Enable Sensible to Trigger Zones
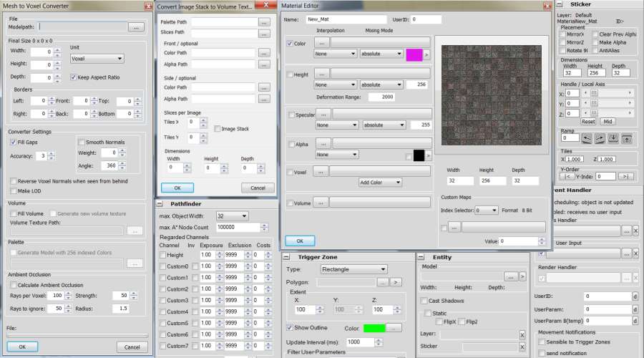Viewport: 644px width, 358px height. click(542, 342)
